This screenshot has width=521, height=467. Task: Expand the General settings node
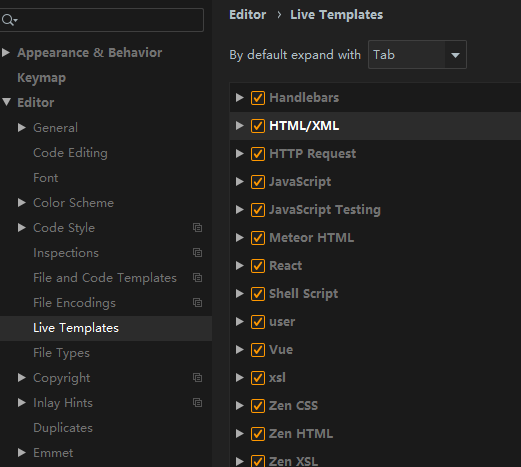[x=22, y=127]
